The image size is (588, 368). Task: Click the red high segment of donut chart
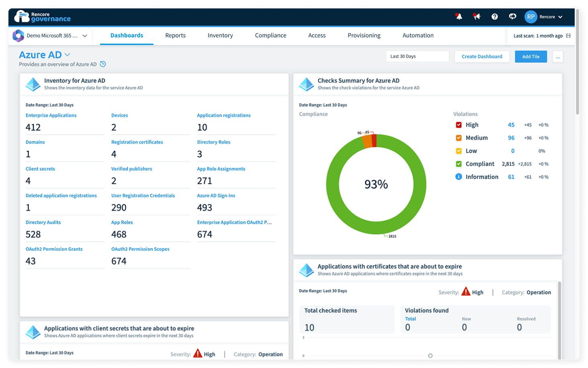point(374,141)
